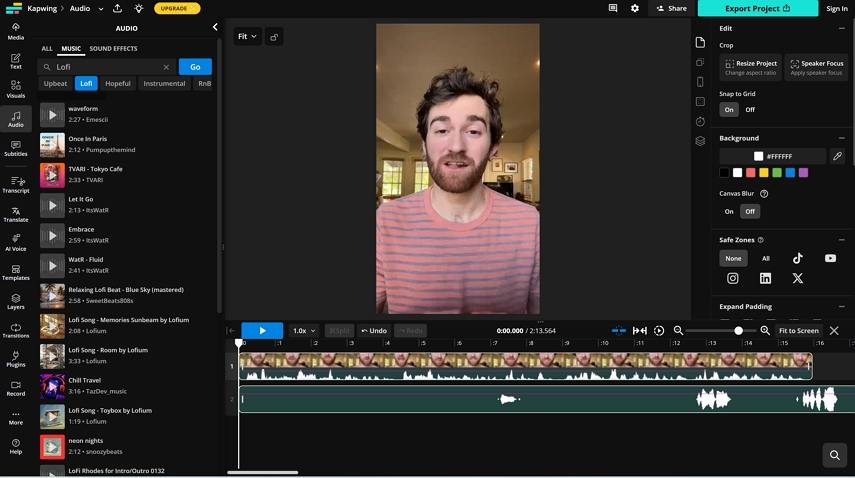The width and height of the screenshot is (855, 478).
Task: Select the Audio sidebar icon
Action: pyautogui.click(x=15, y=119)
